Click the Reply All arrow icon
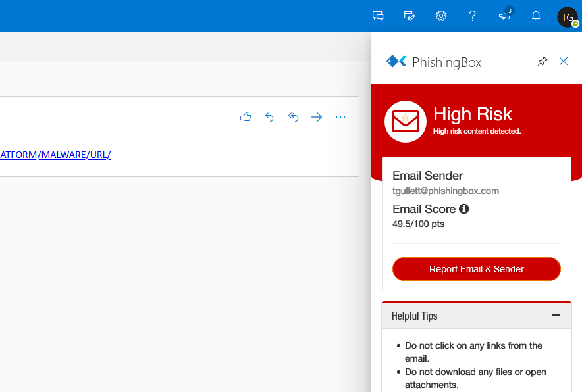 click(x=294, y=117)
